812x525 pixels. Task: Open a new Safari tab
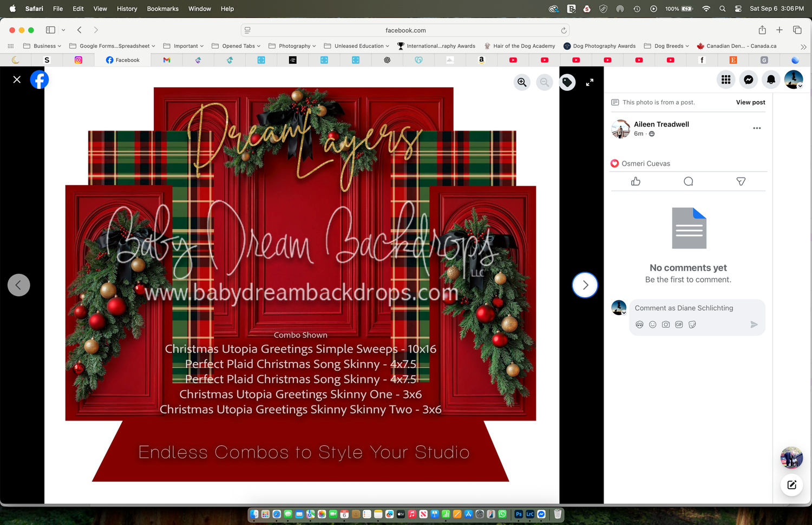780,30
